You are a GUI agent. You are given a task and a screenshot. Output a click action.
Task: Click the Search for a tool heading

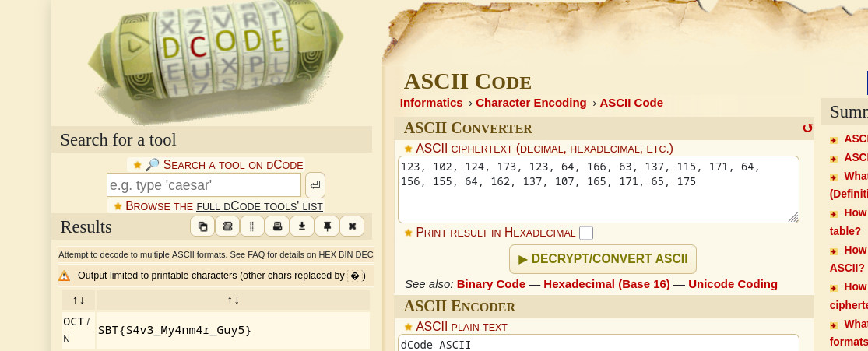[x=118, y=139]
